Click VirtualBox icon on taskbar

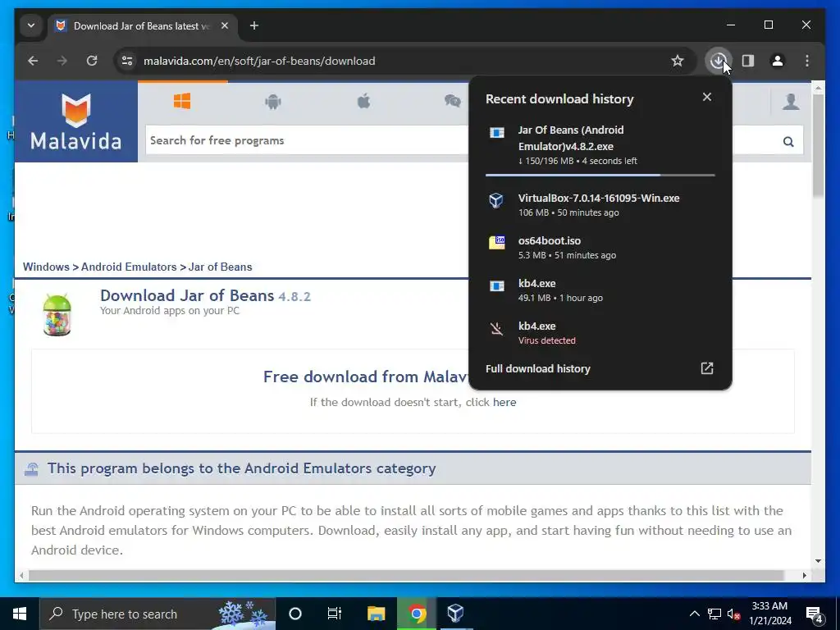point(455,614)
